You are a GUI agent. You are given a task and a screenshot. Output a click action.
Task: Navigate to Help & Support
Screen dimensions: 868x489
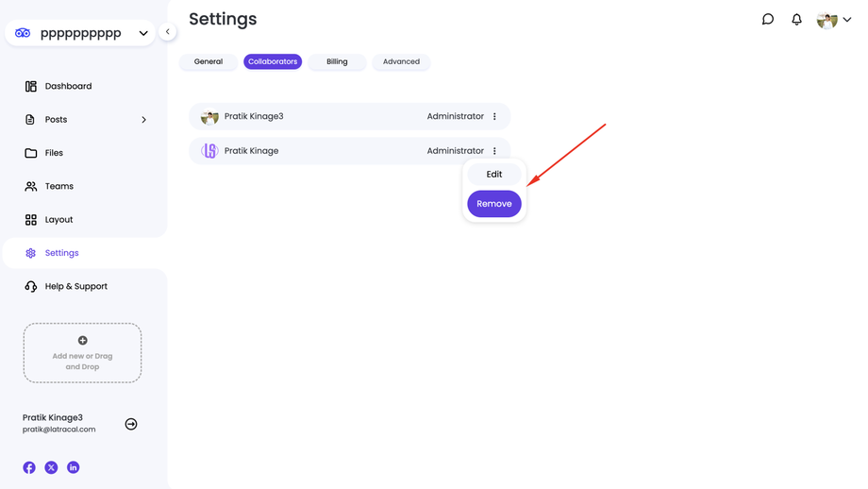[x=75, y=286]
